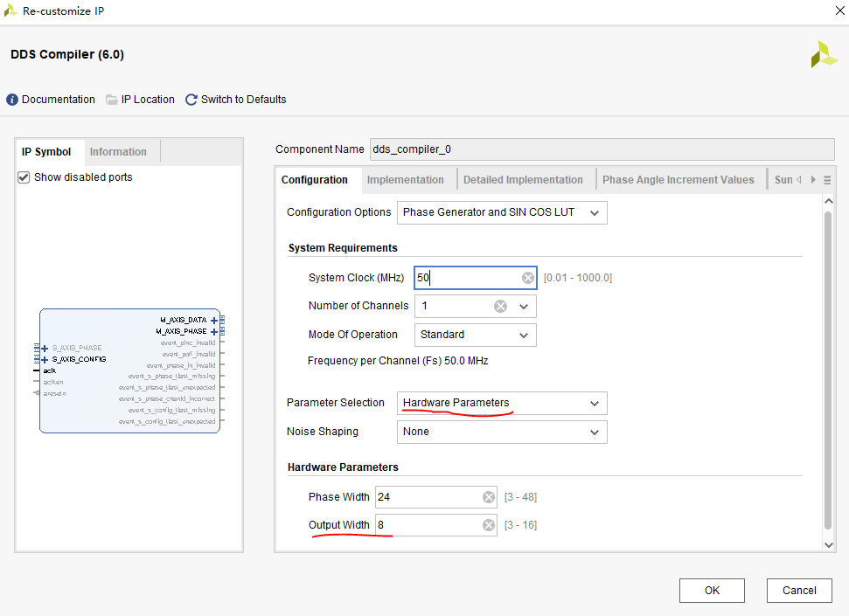This screenshot has width=849, height=616.
Task: Click the vertical scrollbar thumb
Action: (x=828, y=370)
